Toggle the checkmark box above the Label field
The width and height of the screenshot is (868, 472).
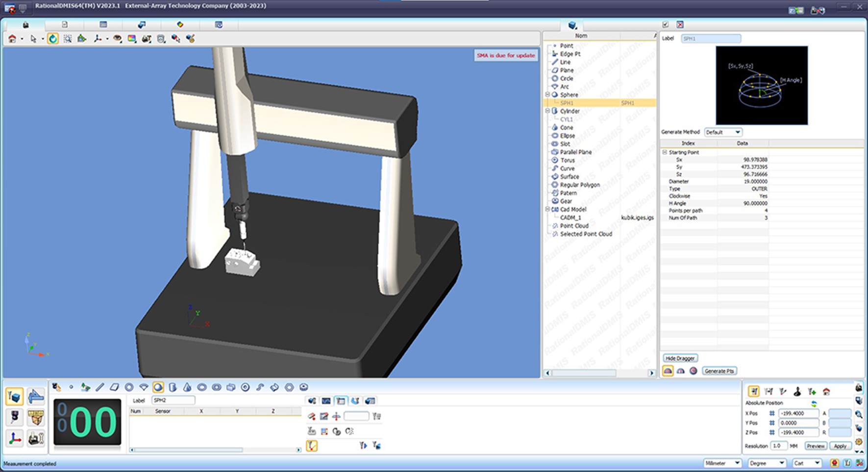point(665,24)
